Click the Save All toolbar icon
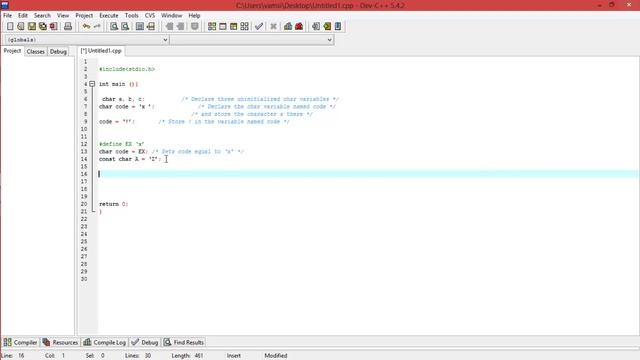The height and width of the screenshot is (360, 640). [43, 27]
